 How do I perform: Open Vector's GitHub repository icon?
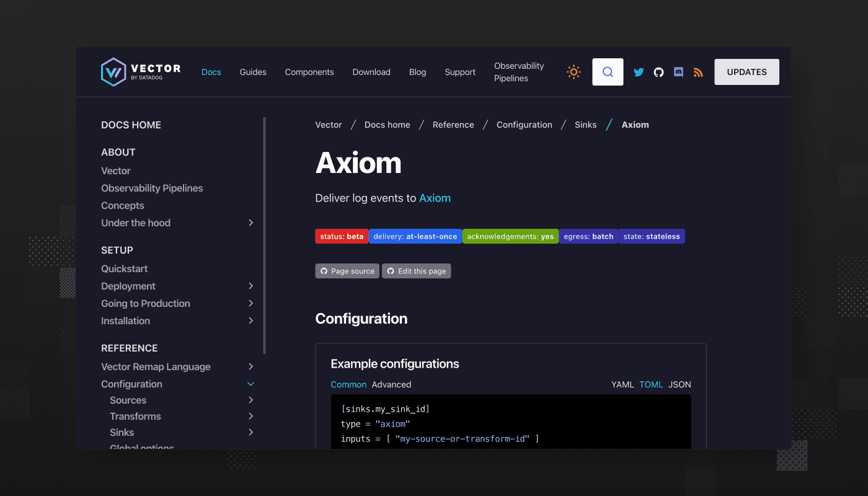[658, 72]
